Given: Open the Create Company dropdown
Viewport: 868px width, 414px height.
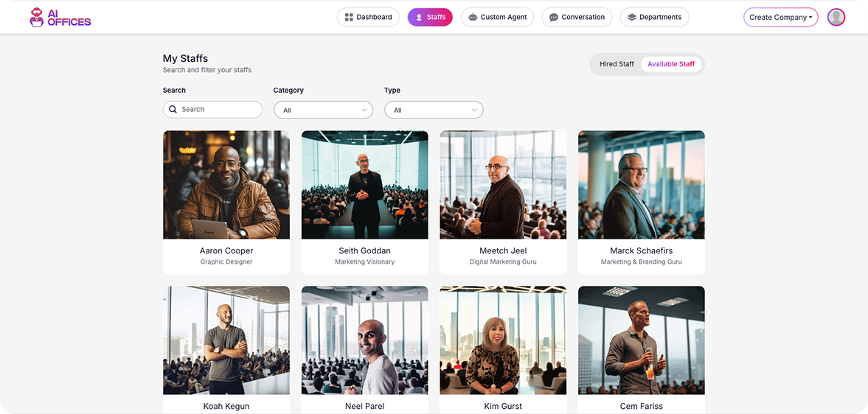Looking at the screenshot, I should (x=780, y=18).
